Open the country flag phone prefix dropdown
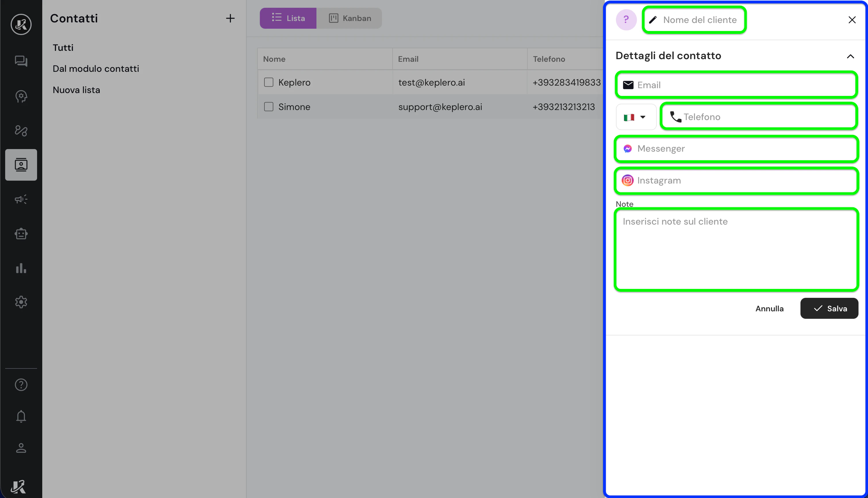 [x=635, y=117]
